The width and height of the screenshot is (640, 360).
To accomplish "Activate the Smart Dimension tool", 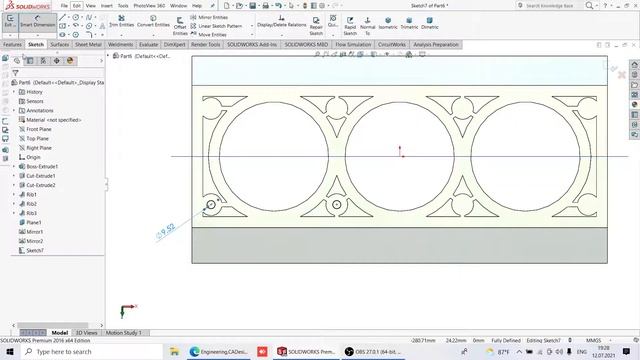I will (x=38, y=21).
